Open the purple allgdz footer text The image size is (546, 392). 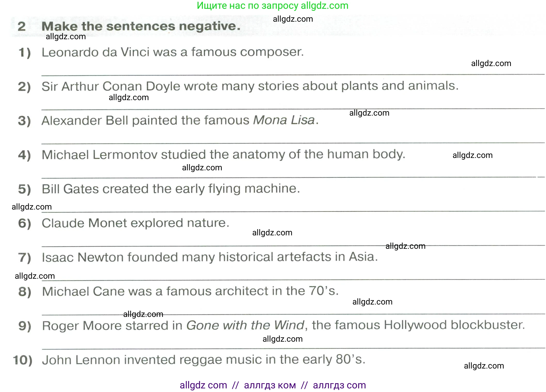point(273,385)
